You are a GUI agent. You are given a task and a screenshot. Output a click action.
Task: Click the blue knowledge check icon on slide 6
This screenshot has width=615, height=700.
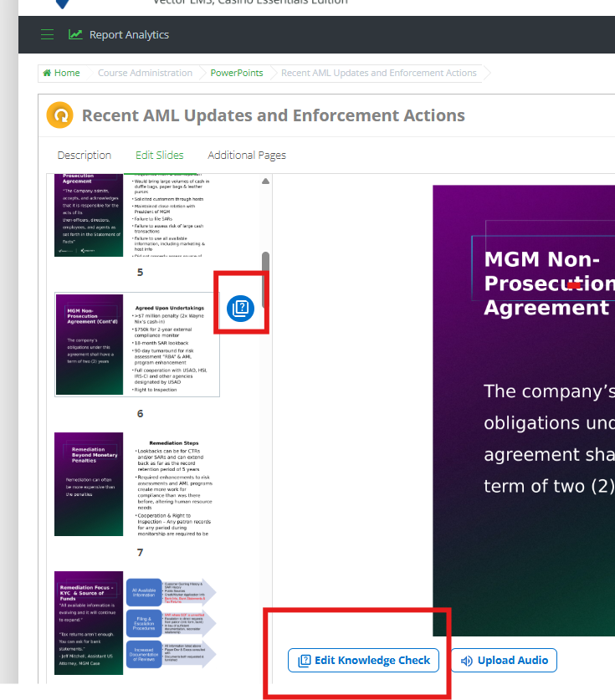(241, 308)
